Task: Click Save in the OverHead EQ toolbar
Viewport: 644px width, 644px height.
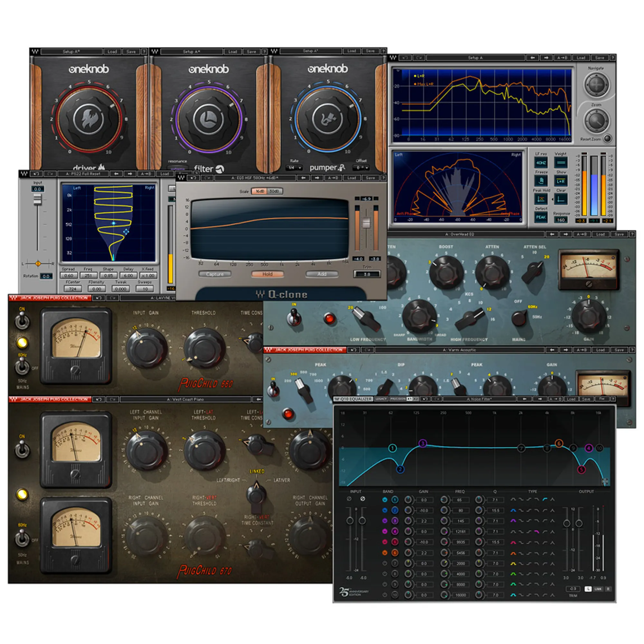Action: (x=619, y=234)
